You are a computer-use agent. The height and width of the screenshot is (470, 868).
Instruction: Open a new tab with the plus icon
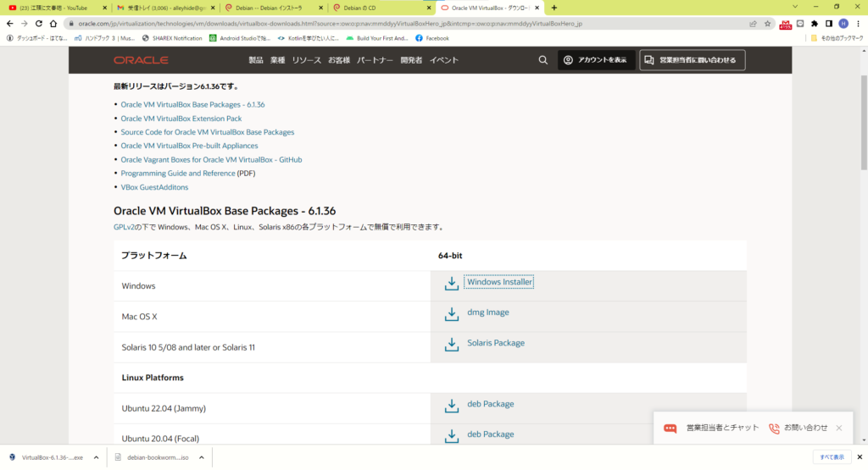pos(554,8)
